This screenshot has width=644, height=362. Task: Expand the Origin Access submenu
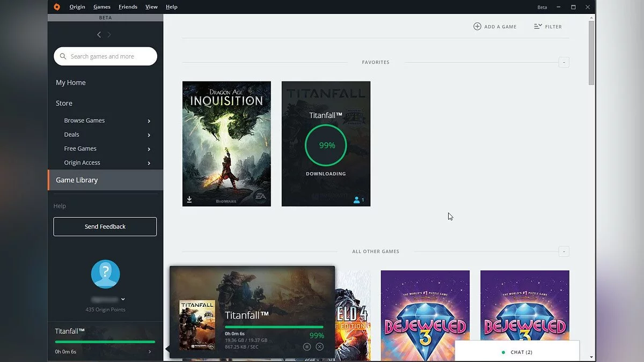tap(149, 163)
